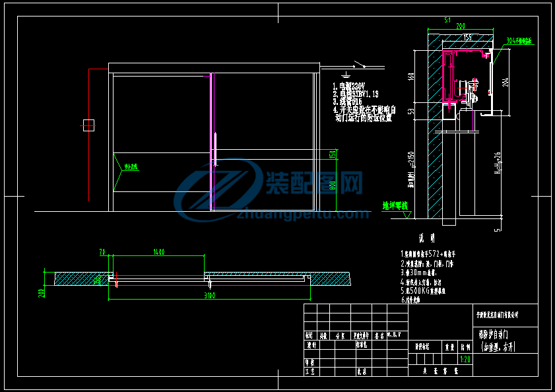Viewport: 555px width, 392px height.
Task: Click the green 1:20 scale value
Action: click(x=464, y=359)
